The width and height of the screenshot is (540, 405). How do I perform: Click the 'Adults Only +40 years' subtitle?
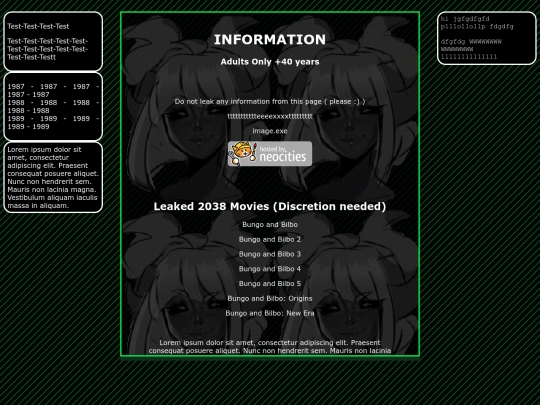270,62
